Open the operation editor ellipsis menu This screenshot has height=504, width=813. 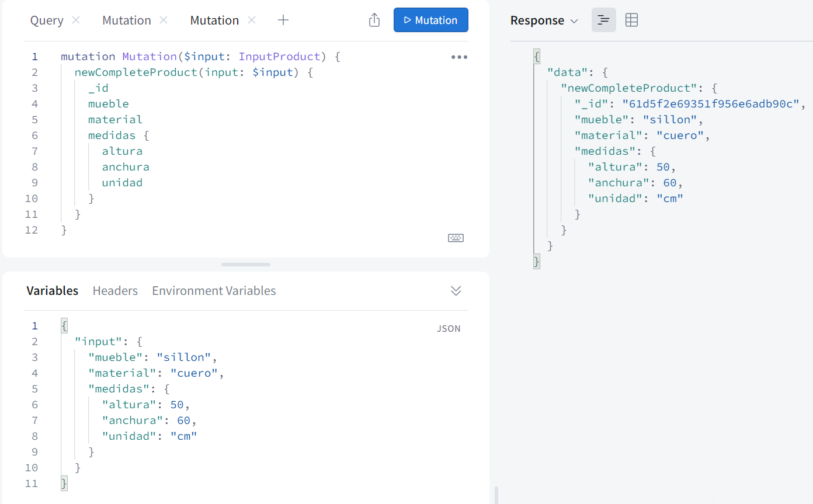pos(459,57)
